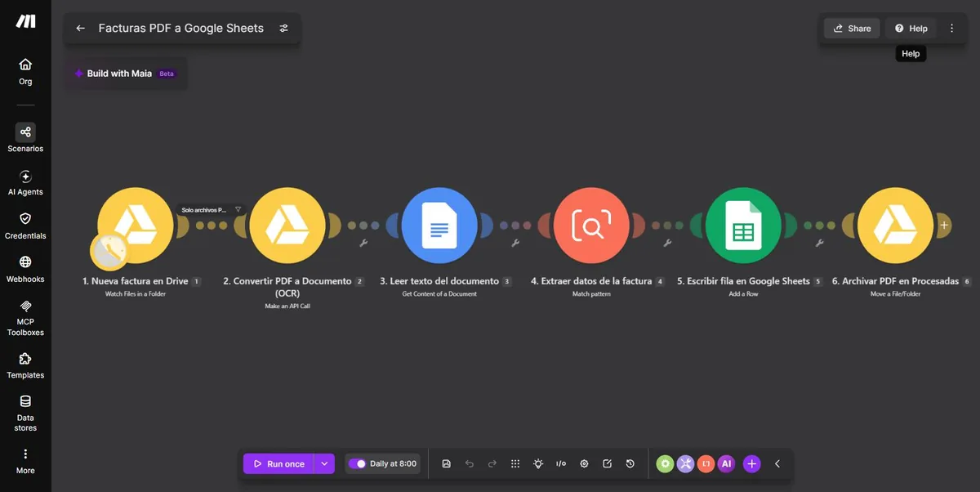980x492 pixels.
Task: Click the Beta badge next to Maia
Action: [167, 74]
